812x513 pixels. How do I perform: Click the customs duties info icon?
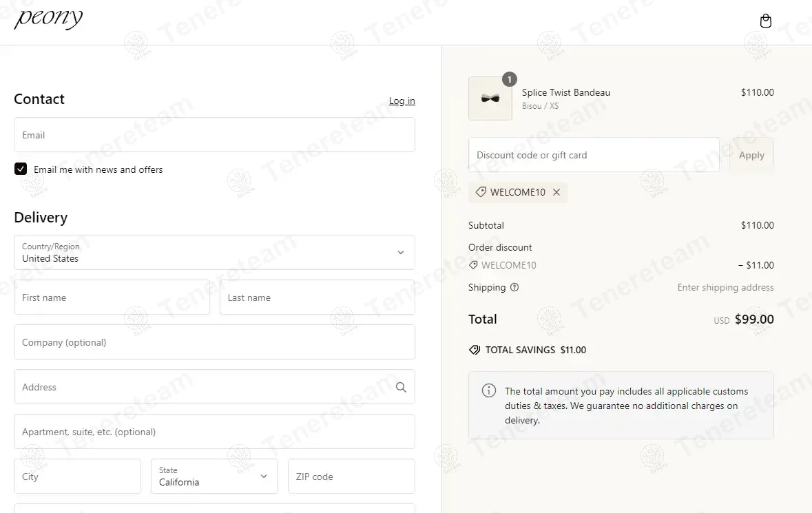489,390
